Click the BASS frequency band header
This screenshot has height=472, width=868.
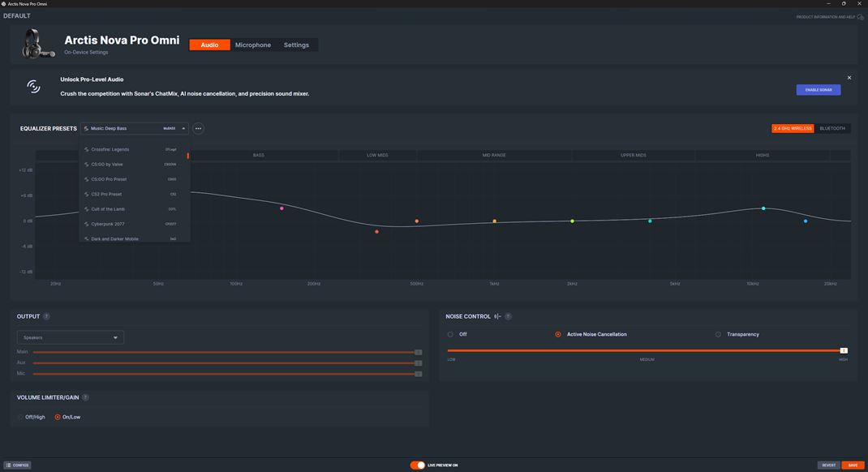tap(259, 156)
